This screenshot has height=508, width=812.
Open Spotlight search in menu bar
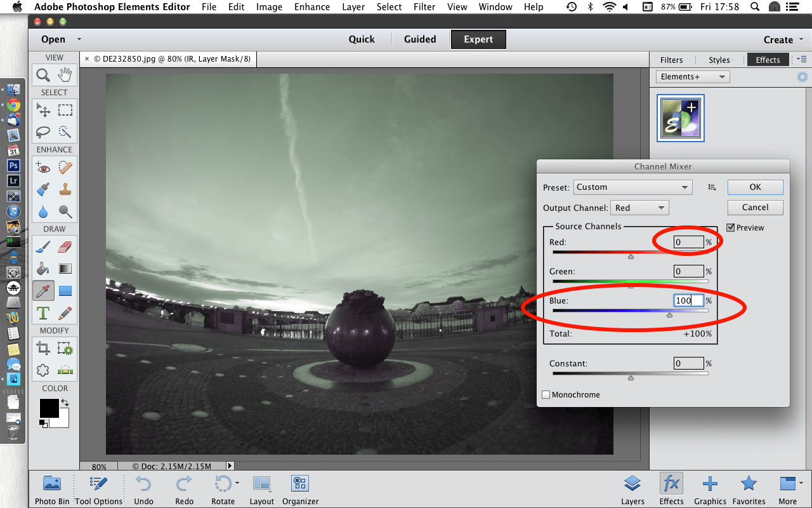(756, 7)
